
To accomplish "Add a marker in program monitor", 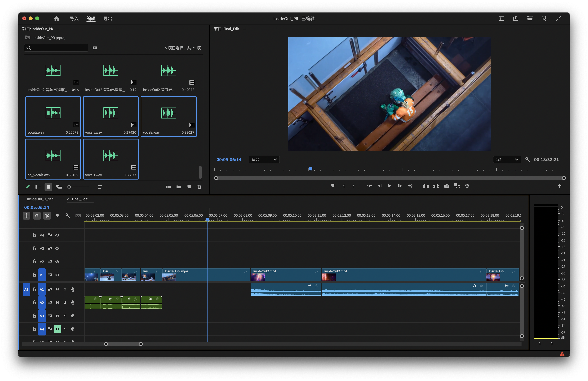I will coord(333,186).
